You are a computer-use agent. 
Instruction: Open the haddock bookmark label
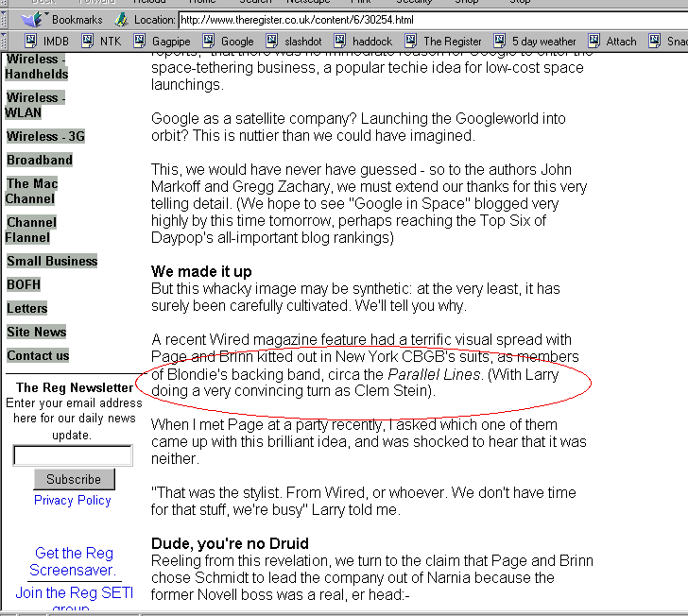click(372, 42)
